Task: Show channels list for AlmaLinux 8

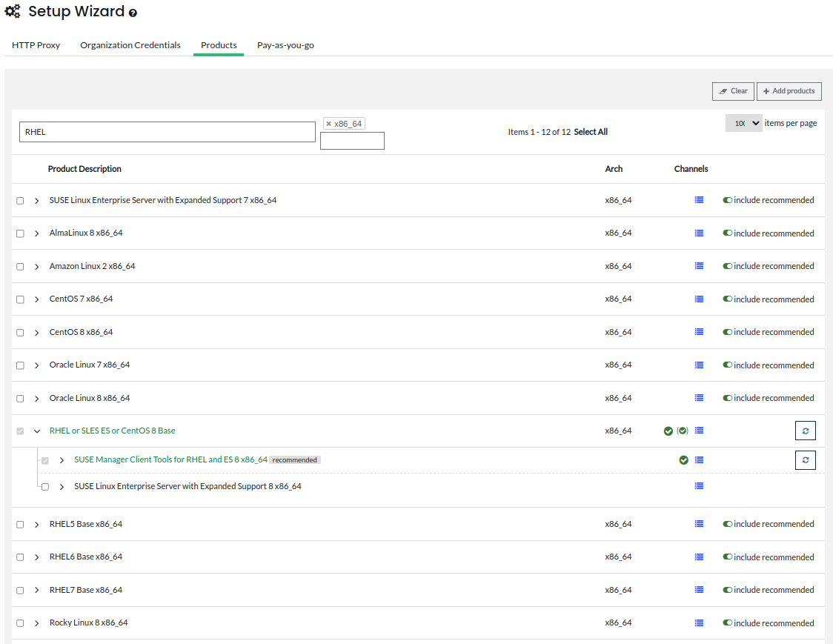Action: click(x=699, y=233)
